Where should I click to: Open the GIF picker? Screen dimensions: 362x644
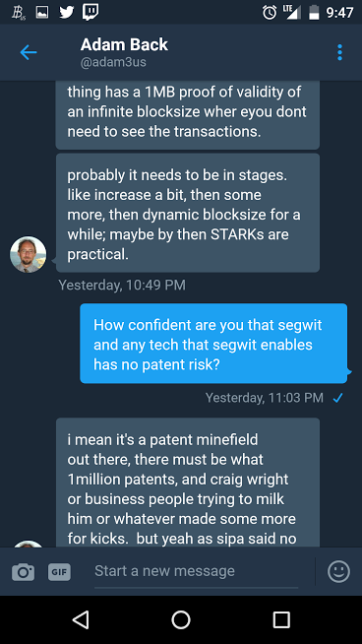click(59, 572)
